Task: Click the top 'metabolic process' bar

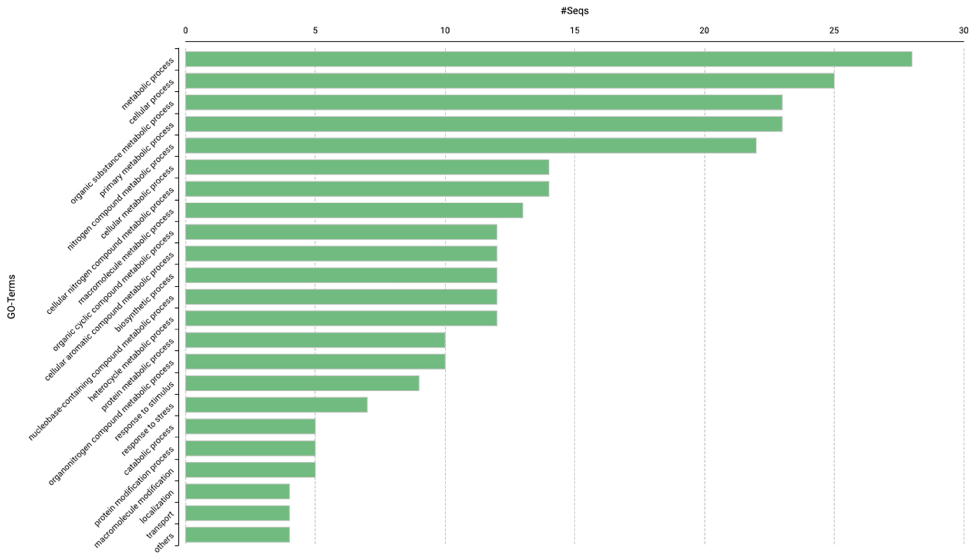Action: click(x=548, y=59)
